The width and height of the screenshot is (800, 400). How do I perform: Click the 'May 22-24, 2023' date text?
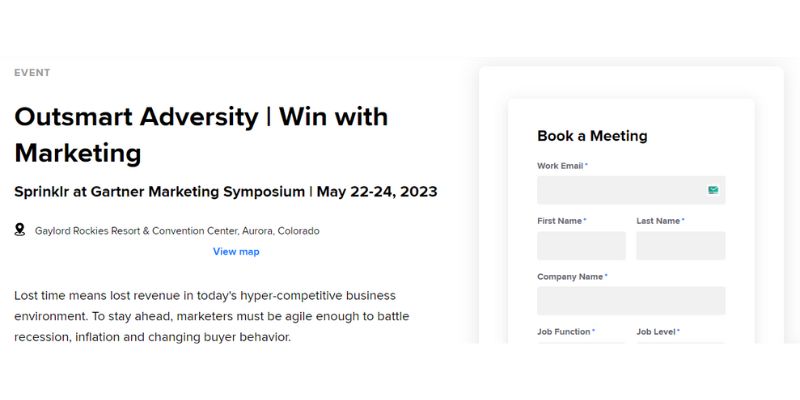pos(377,191)
